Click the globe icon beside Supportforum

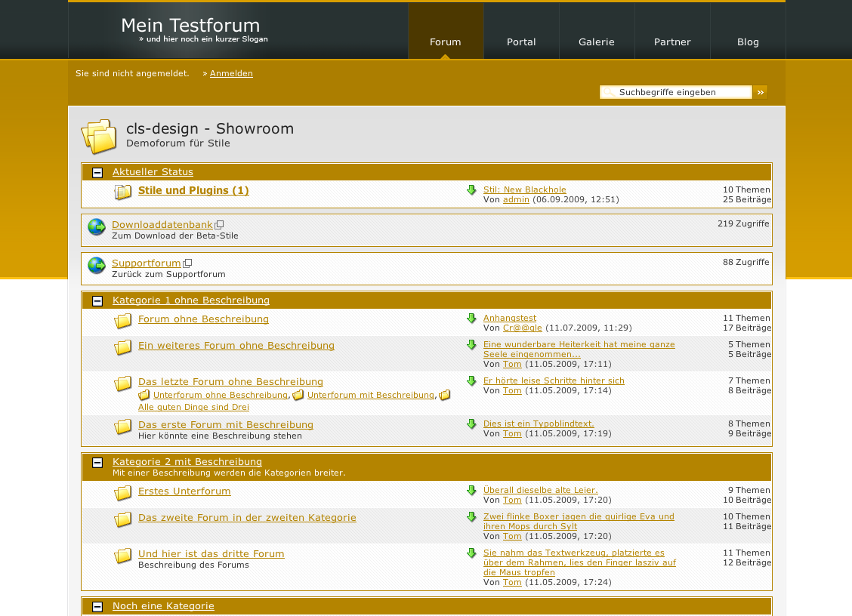97,266
